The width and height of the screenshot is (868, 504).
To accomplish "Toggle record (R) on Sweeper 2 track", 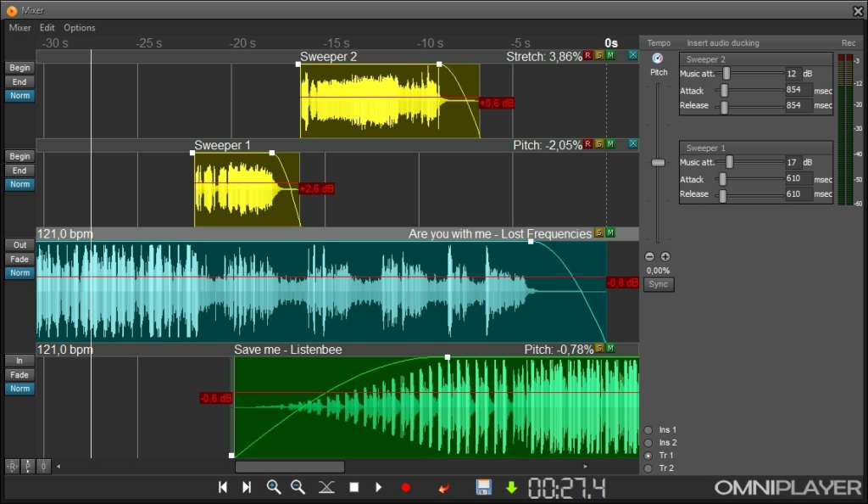I will click(588, 55).
